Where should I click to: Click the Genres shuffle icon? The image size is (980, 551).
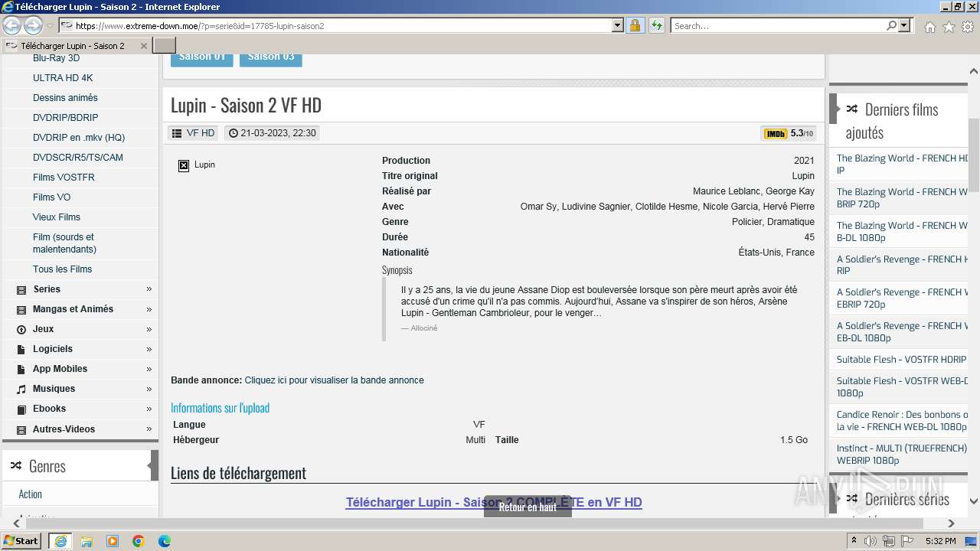pyautogui.click(x=16, y=466)
